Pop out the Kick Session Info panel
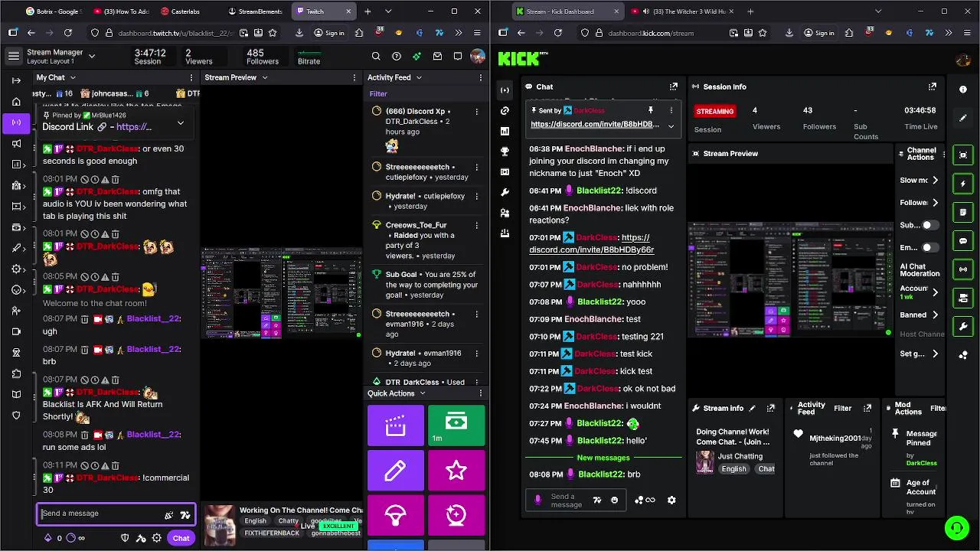The image size is (980, 551). point(933,86)
